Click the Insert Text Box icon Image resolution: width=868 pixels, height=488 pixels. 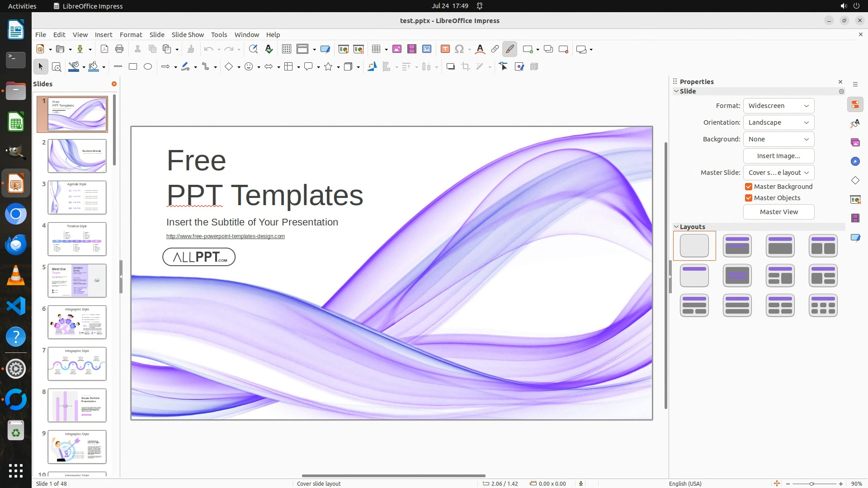(x=445, y=49)
